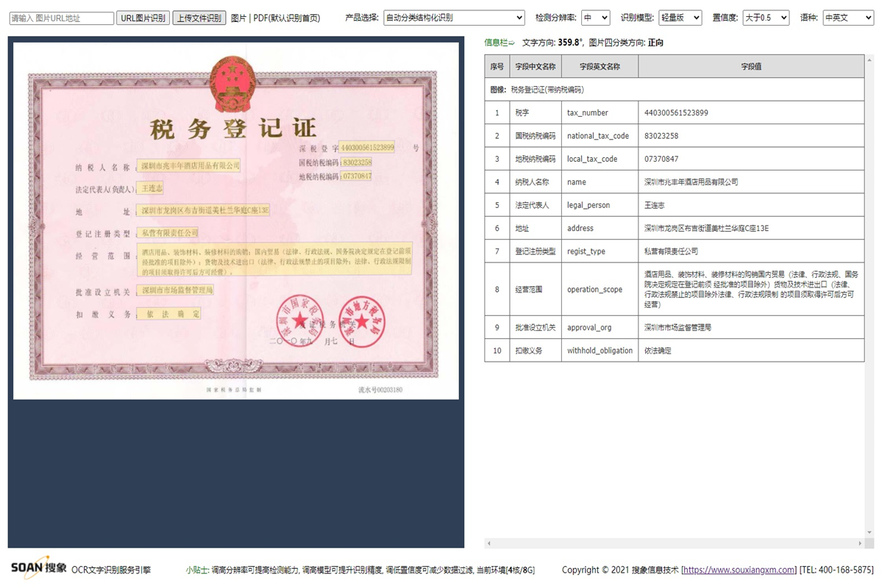The image size is (882, 588).
Task: Open the 语种 dropdown
Action: click(x=847, y=18)
